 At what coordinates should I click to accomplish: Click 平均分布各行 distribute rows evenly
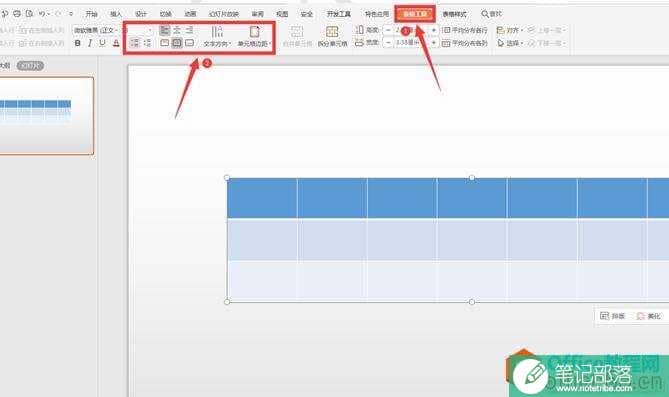pyautogui.click(x=465, y=30)
